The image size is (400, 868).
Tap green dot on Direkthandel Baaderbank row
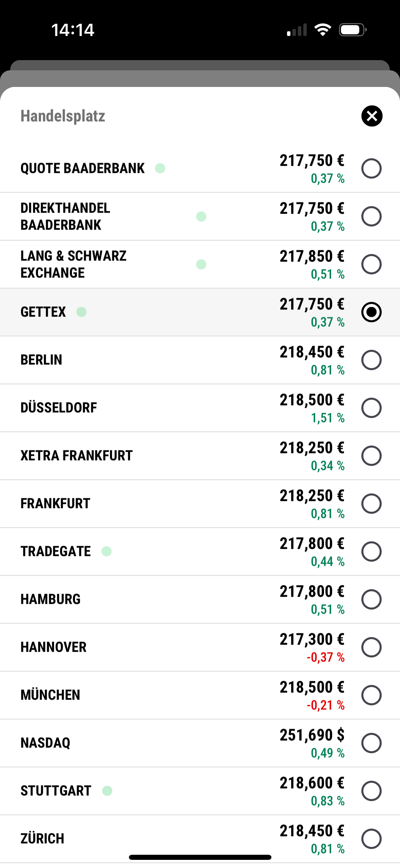[x=201, y=216]
